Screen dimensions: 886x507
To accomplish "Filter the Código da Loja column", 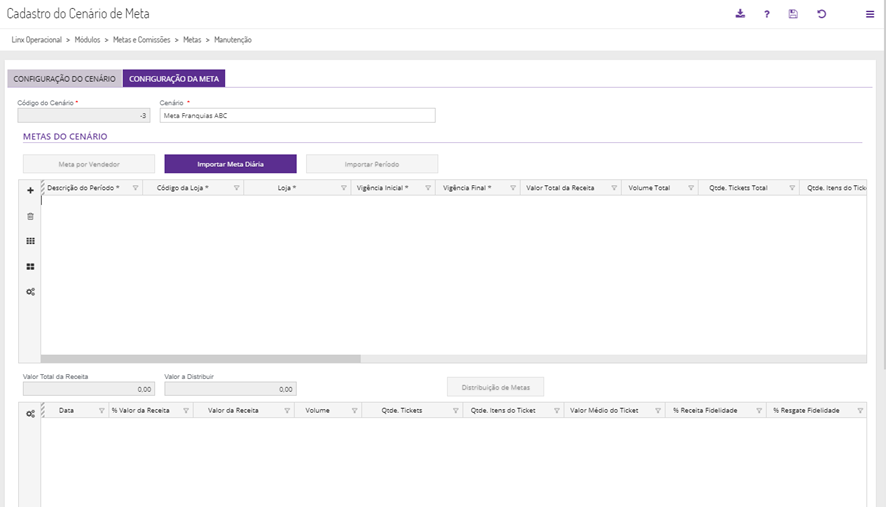I will point(237,188).
